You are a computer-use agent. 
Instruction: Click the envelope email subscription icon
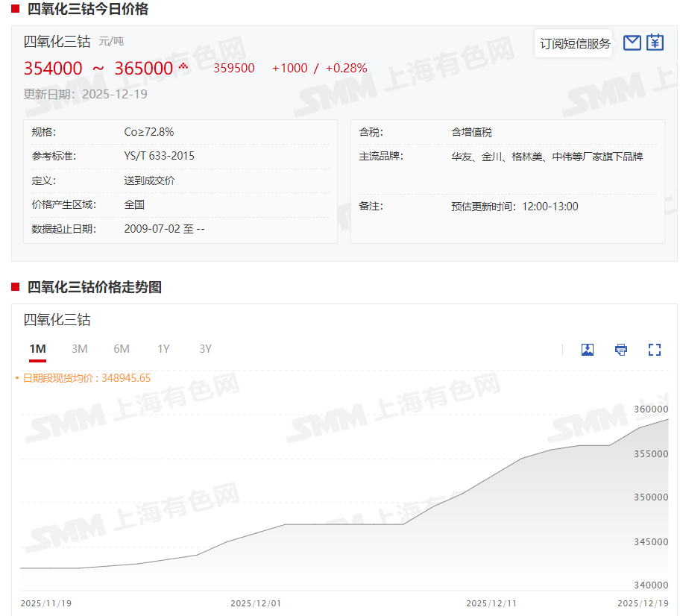(x=632, y=43)
